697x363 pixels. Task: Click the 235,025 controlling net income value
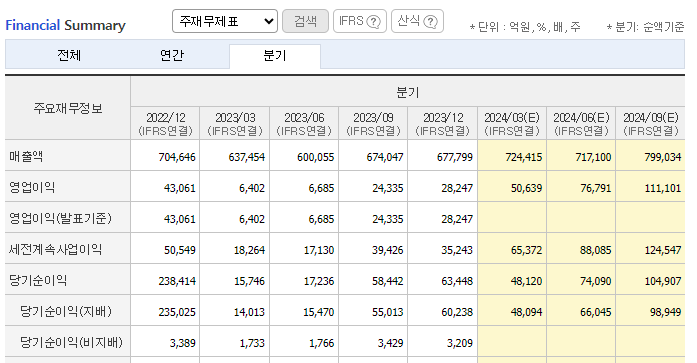[x=177, y=312]
